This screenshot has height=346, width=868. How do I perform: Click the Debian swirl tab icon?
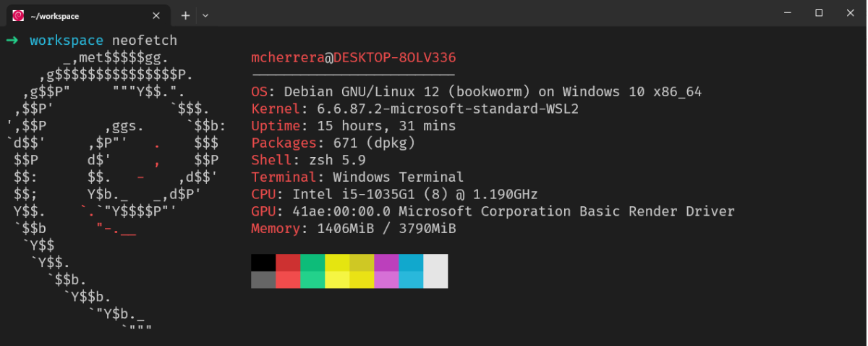(18, 15)
